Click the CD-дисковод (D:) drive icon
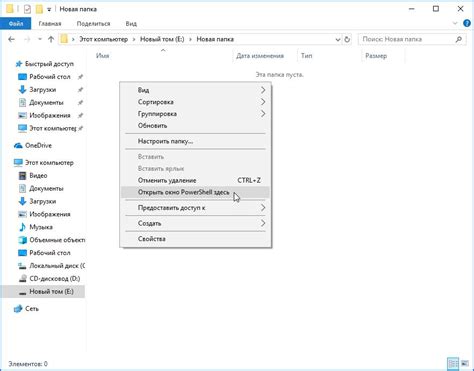 tap(22, 279)
